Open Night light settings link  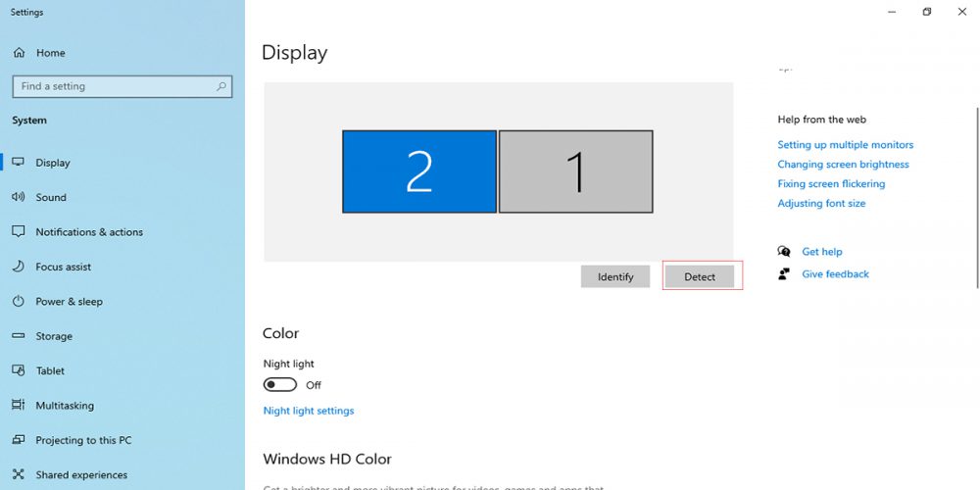309,411
